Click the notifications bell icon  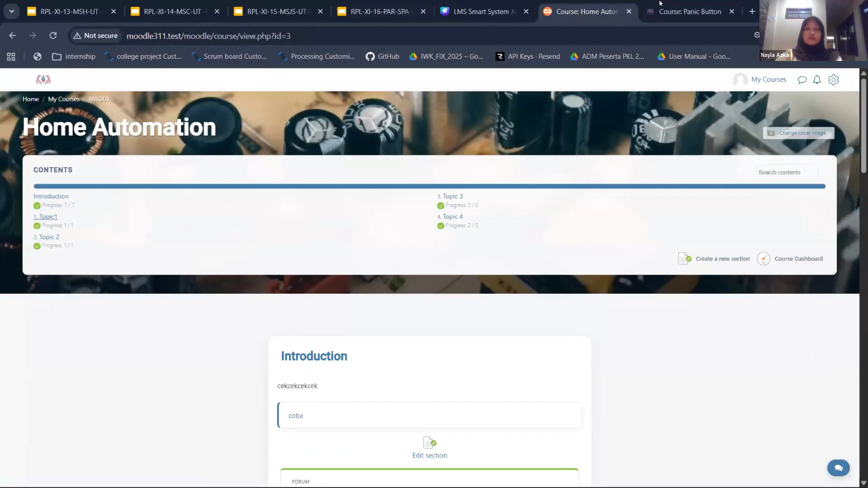click(817, 80)
